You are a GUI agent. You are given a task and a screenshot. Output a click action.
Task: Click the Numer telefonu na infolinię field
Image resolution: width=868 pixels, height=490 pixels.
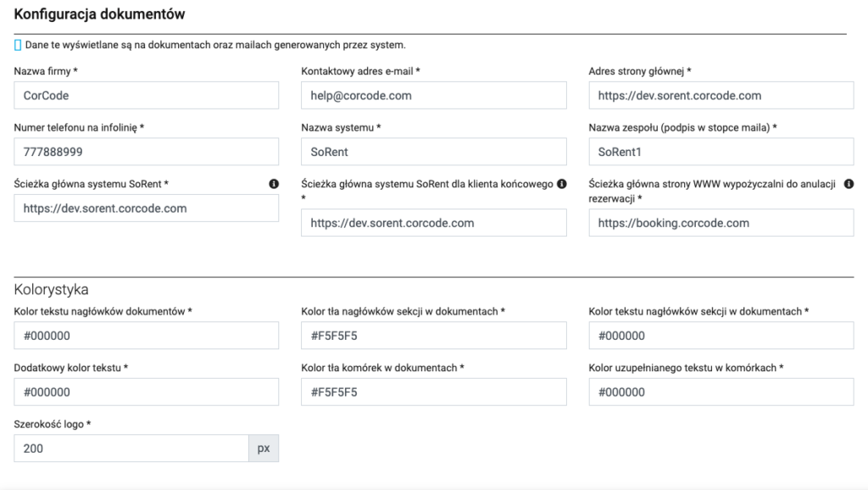pos(147,152)
